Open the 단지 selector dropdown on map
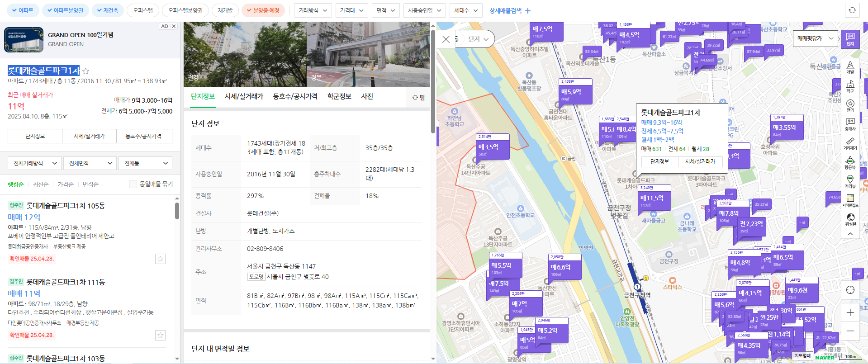The height and width of the screenshot is (364, 868). (x=479, y=39)
